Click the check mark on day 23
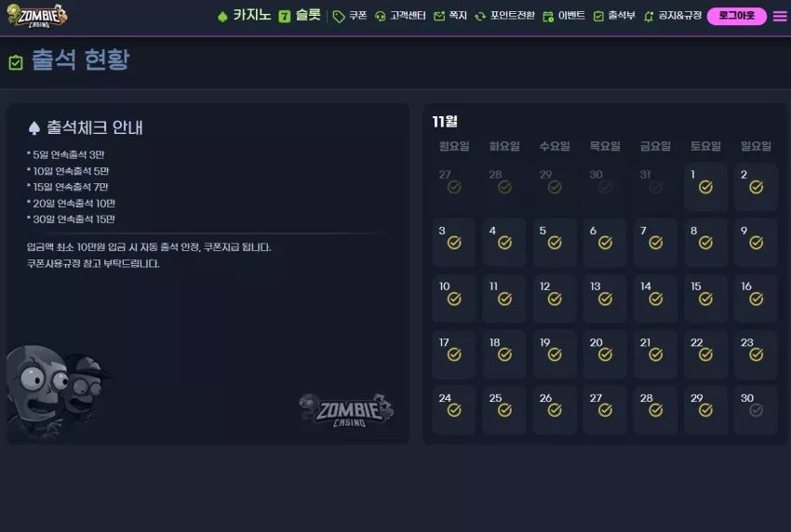The height and width of the screenshot is (532, 791). [757, 354]
